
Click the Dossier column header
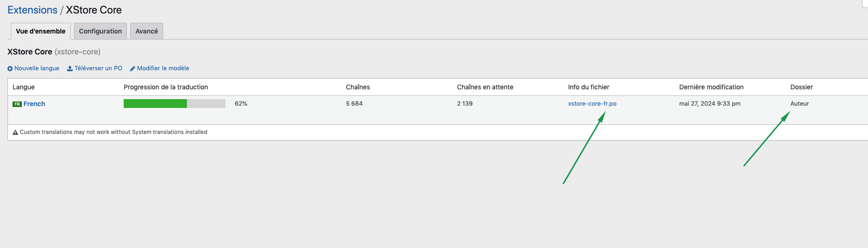pyautogui.click(x=802, y=87)
